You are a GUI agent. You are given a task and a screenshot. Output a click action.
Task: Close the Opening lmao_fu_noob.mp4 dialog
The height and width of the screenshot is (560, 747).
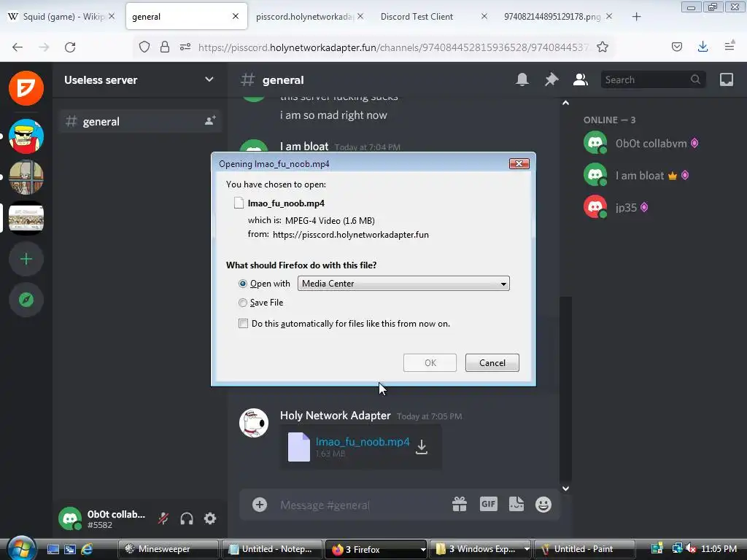pos(519,164)
